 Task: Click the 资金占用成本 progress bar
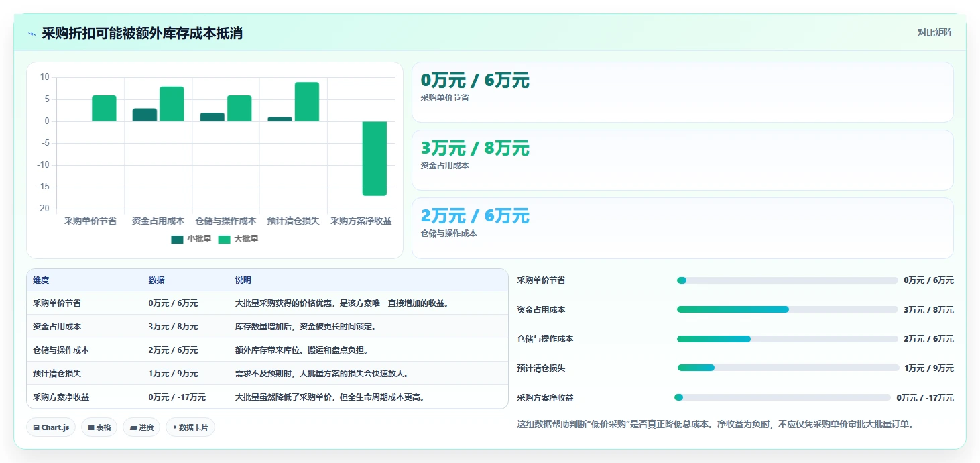click(x=787, y=309)
